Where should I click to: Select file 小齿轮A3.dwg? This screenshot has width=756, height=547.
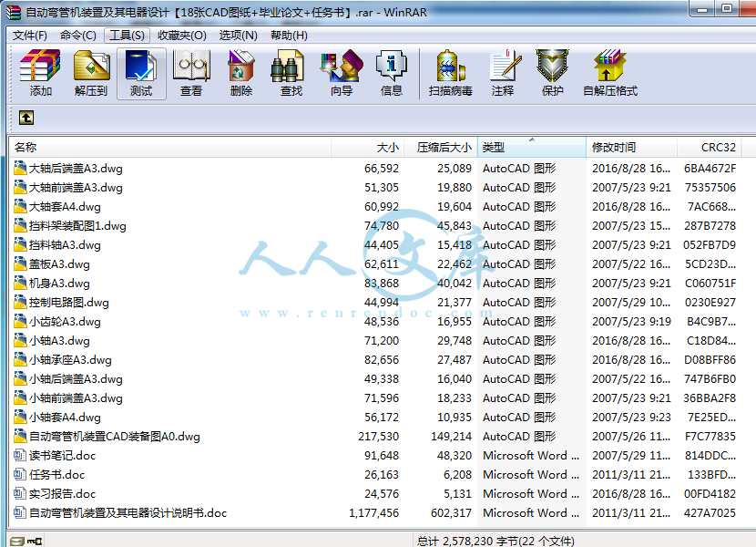tap(65, 322)
